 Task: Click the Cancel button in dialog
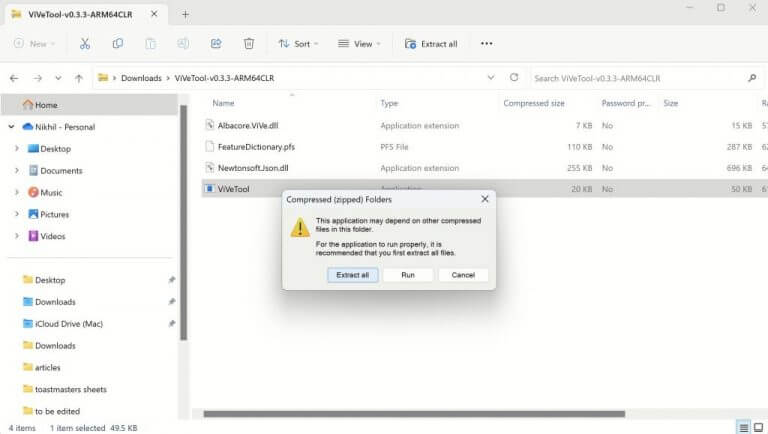click(x=463, y=275)
